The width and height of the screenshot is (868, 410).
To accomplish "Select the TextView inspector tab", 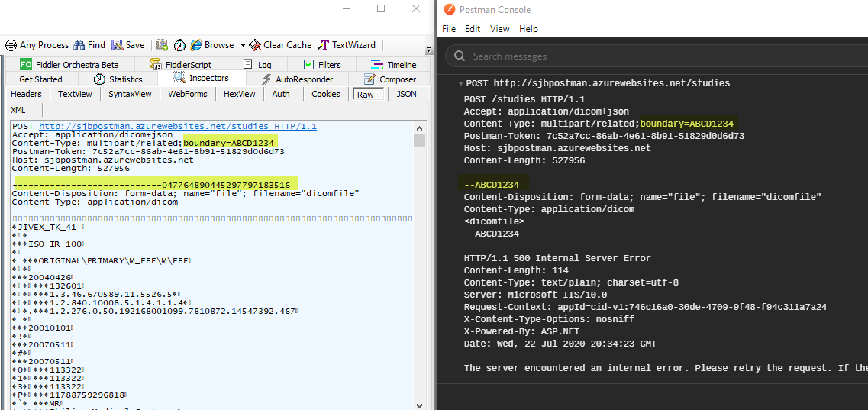I will (x=75, y=94).
